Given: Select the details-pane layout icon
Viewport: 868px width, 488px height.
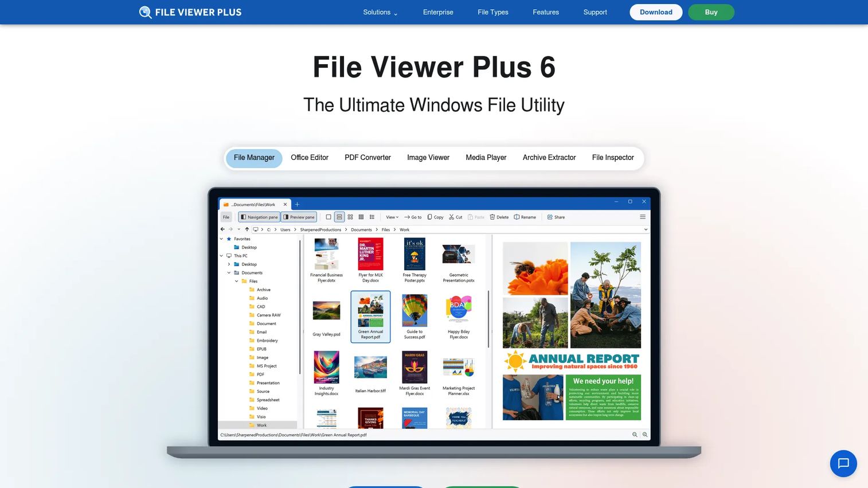Looking at the screenshot, I should tap(339, 217).
